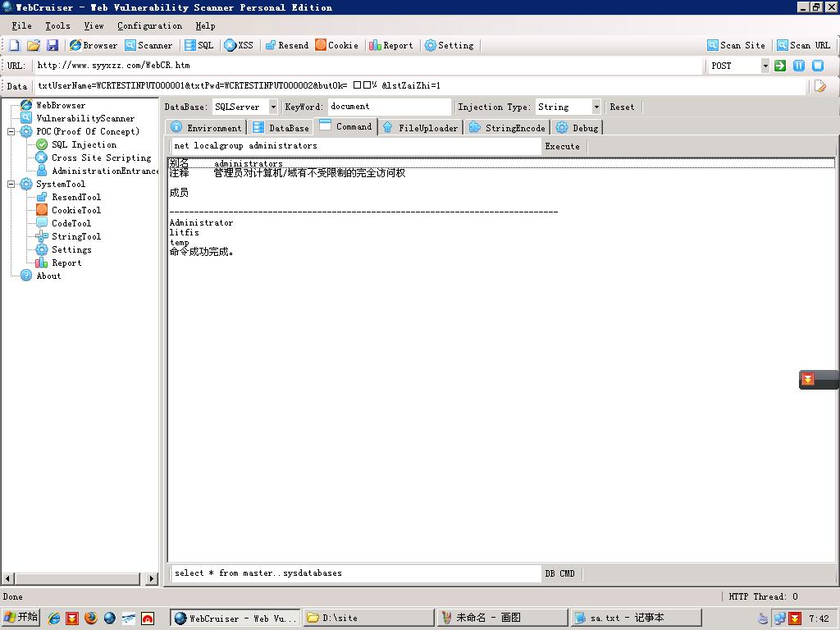Select SQL Injection tree item

point(84,144)
